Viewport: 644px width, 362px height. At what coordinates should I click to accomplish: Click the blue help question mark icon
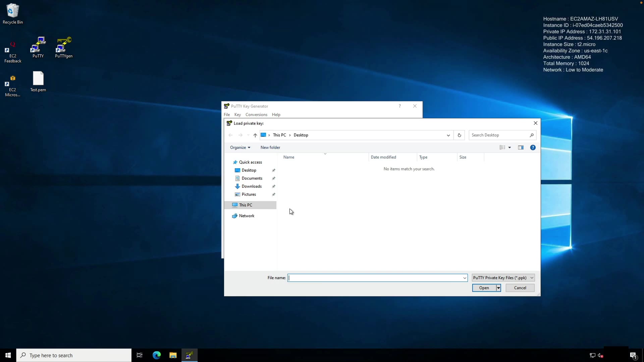[x=533, y=147]
